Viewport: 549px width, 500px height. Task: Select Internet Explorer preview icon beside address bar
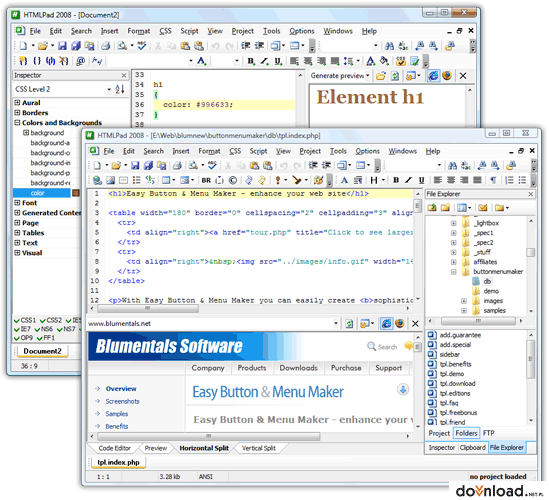tap(387, 323)
